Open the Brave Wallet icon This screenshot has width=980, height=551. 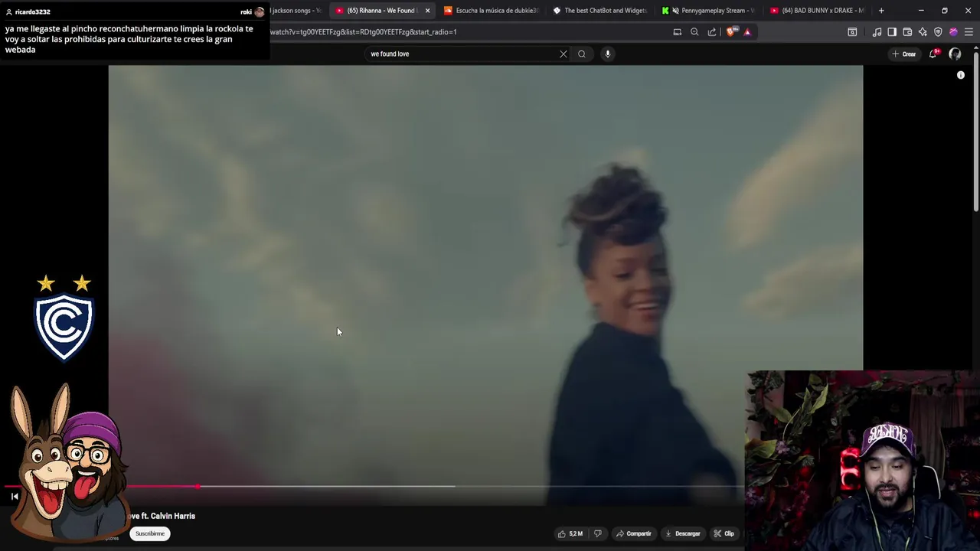coord(907,32)
